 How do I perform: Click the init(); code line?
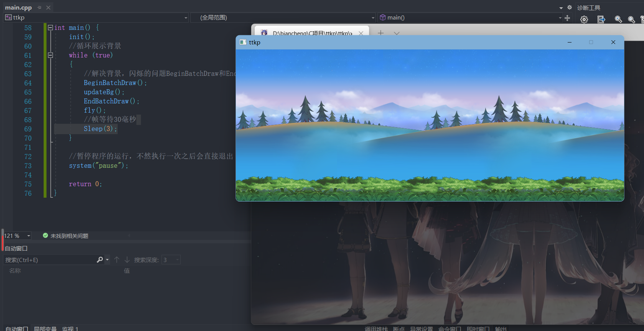coord(82,37)
